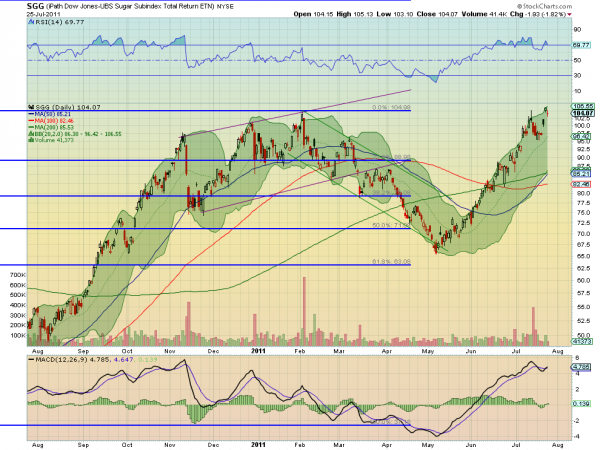Click the 69.77 RSI value tag on right axis
The image size is (600, 450).
[x=580, y=45]
